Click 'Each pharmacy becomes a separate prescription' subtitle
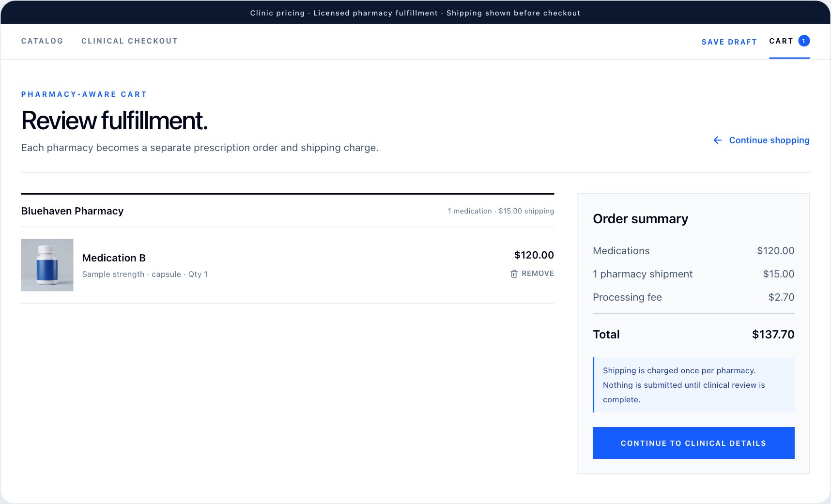 [x=200, y=148]
